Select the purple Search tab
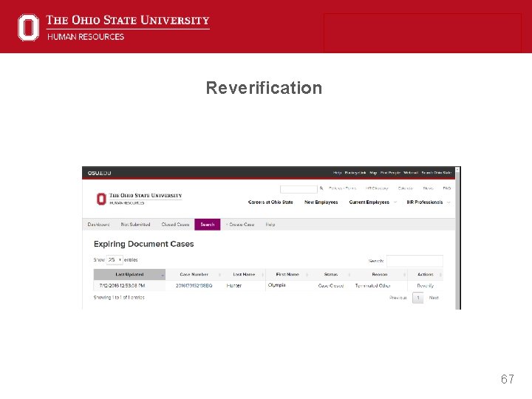 [x=208, y=225]
